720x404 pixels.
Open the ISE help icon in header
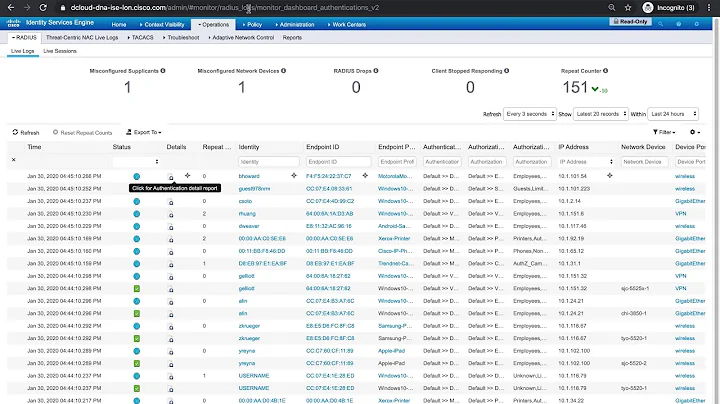(x=679, y=24)
